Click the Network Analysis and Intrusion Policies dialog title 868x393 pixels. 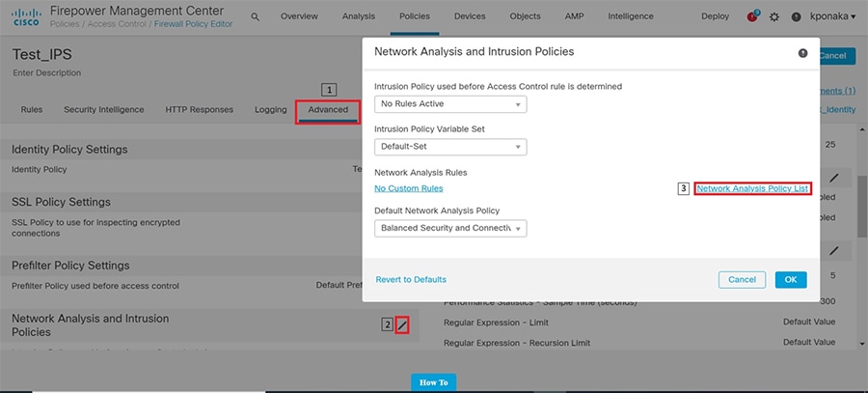coord(474,51)
